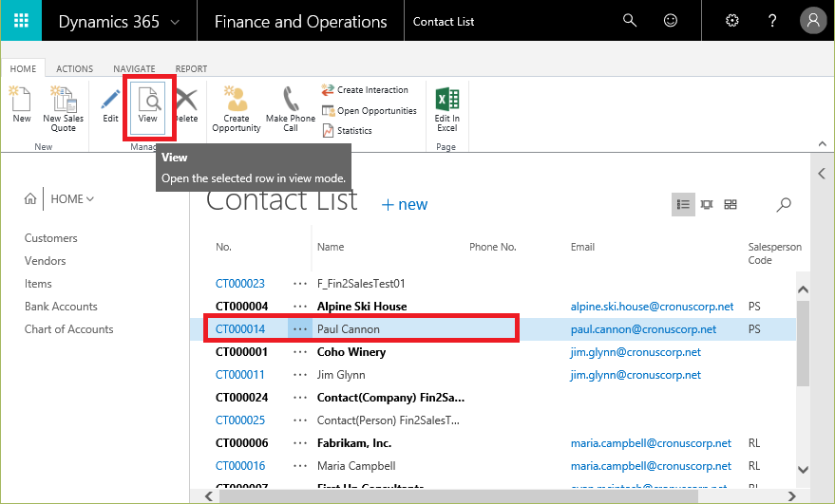Image resolution: width=835 pixels, height=504 pixels.
Task: Select the Contact(Company) Fin2Sa... row name
Action: click(x=390, y=398)
